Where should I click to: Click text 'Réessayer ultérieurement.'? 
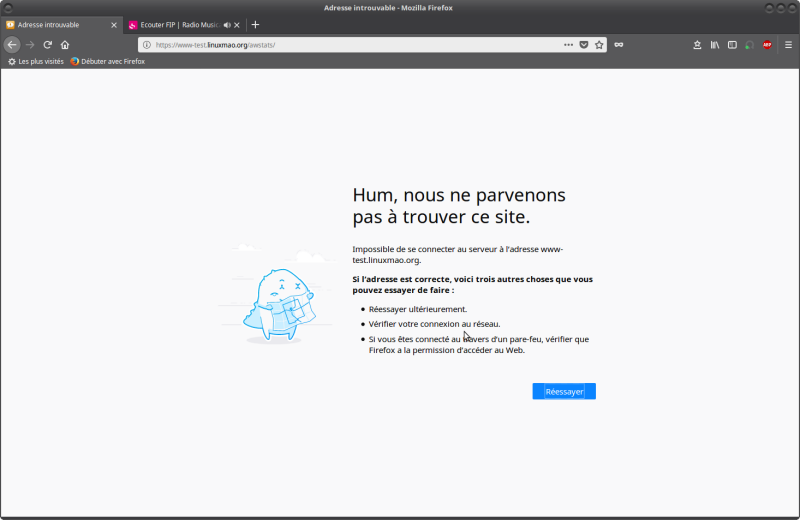[x=418, y=309]
